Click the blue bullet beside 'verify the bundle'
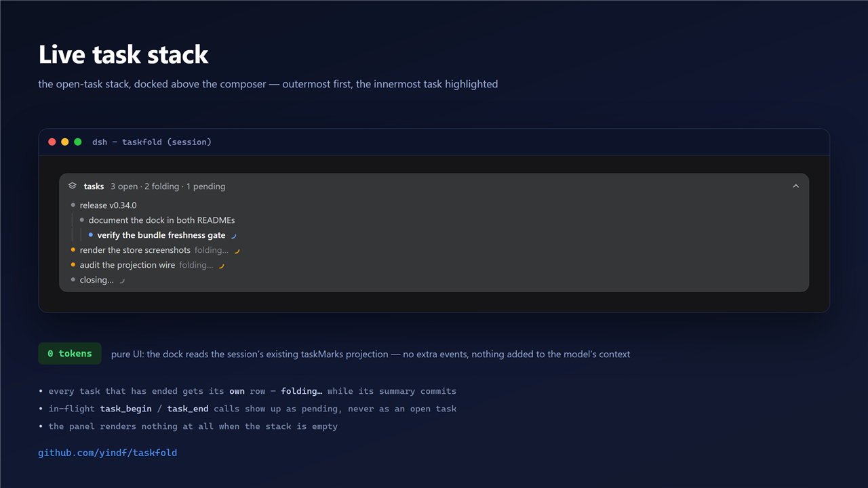 pyautogui.click(x=91, y=235)
